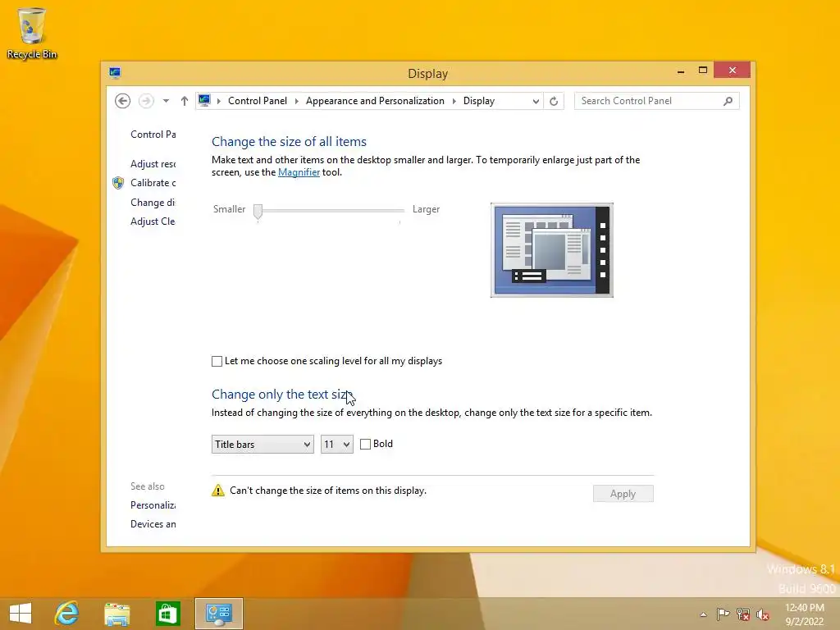This screenshot has height=630, width=840.
Task: Click the Forward arrow navigation button
Action: [x=146, y=101]
